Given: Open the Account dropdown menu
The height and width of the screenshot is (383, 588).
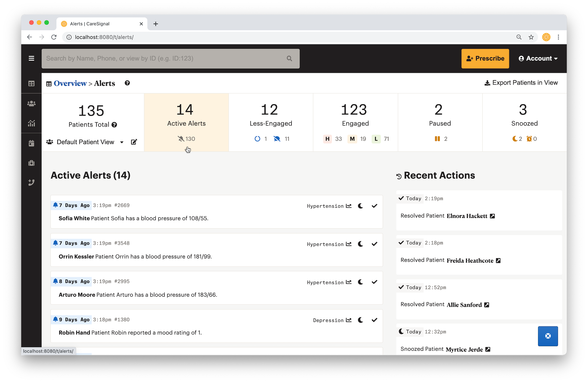Looking at the screenshot, I should click(538, 58).
